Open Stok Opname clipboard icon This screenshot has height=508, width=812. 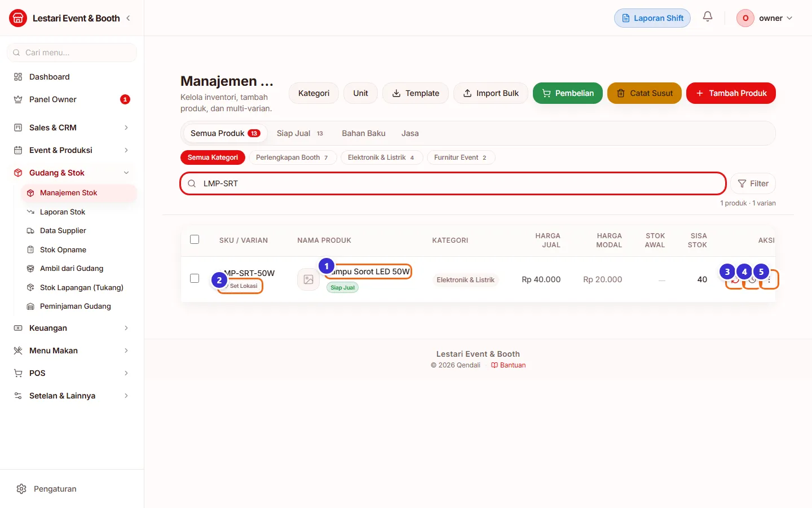coord(30,249)
